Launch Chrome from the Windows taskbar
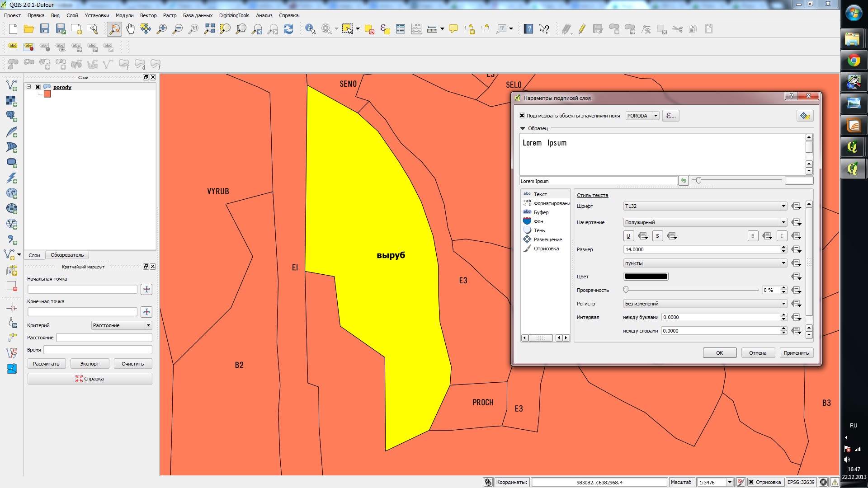Viewport: 868px width, 488px height. click(x=854, y=61)
